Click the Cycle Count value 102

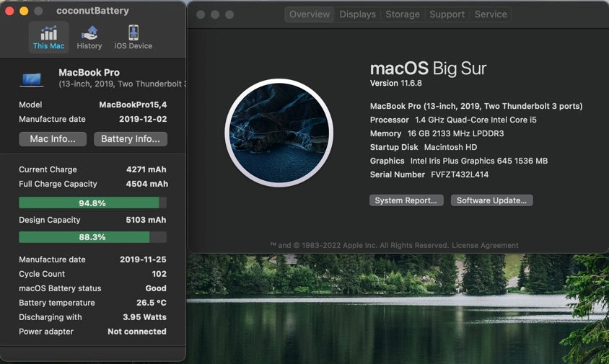(x=159, y=274)
